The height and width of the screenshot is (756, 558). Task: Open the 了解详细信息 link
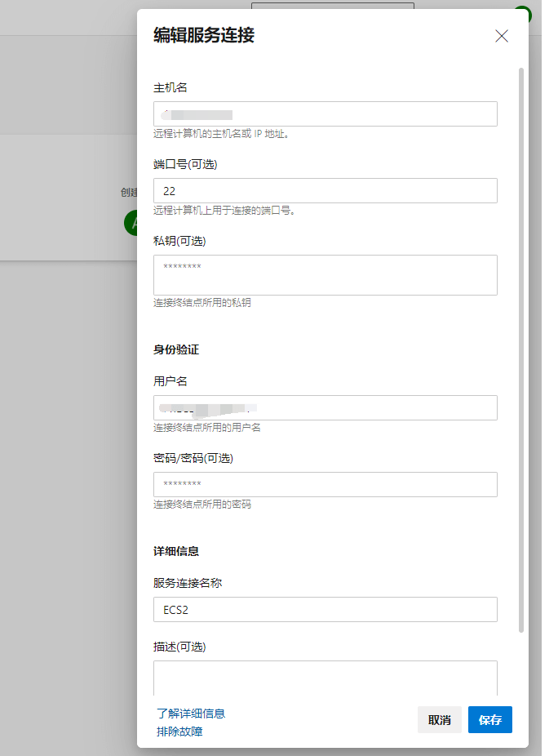pyautogui.click(x=191, y=714)
